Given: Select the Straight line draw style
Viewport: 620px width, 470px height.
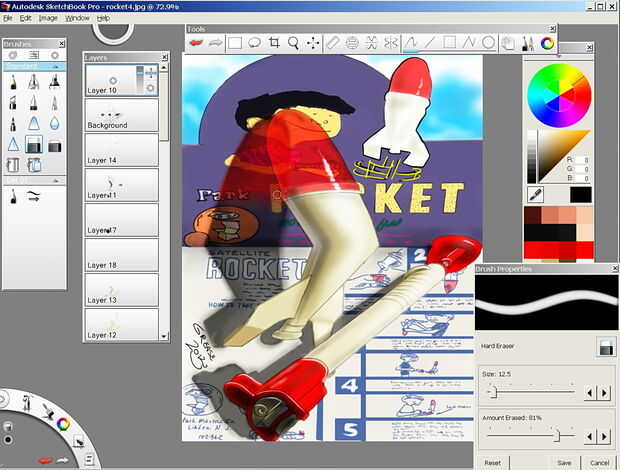Looking at the screenshot, I should click(x=430, y=43).
